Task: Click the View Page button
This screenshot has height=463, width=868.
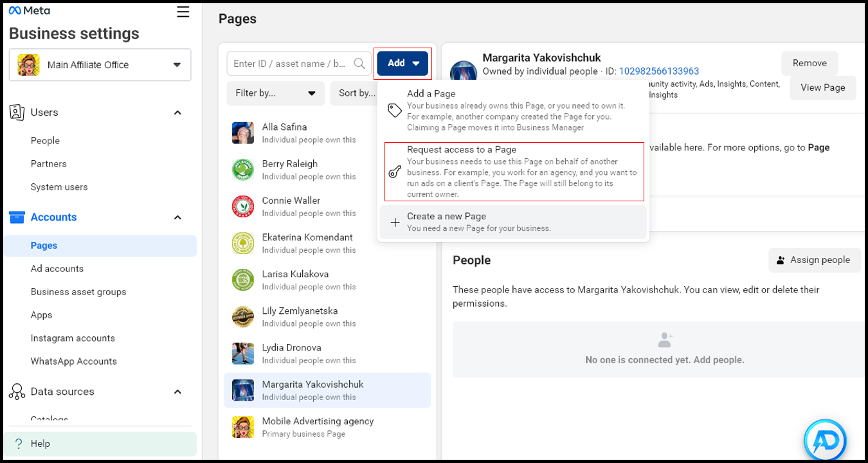Action: pyautogui.click(x=822, y=88)
